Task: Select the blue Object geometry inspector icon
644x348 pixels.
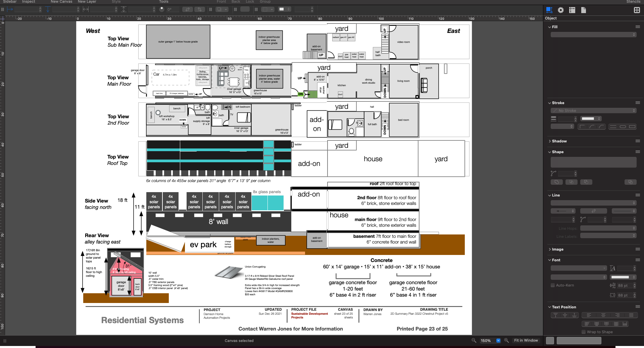Action: [549, 10]
